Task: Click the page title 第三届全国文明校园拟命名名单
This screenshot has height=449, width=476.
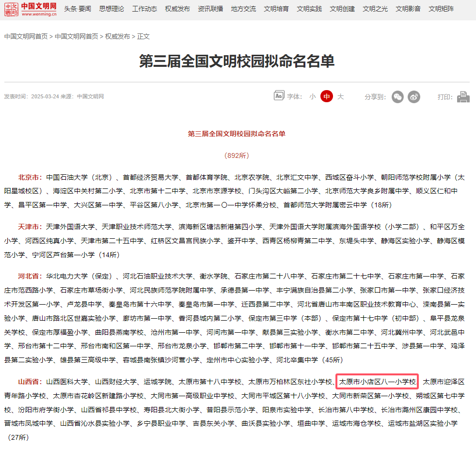Action: [x=237, y=61]
